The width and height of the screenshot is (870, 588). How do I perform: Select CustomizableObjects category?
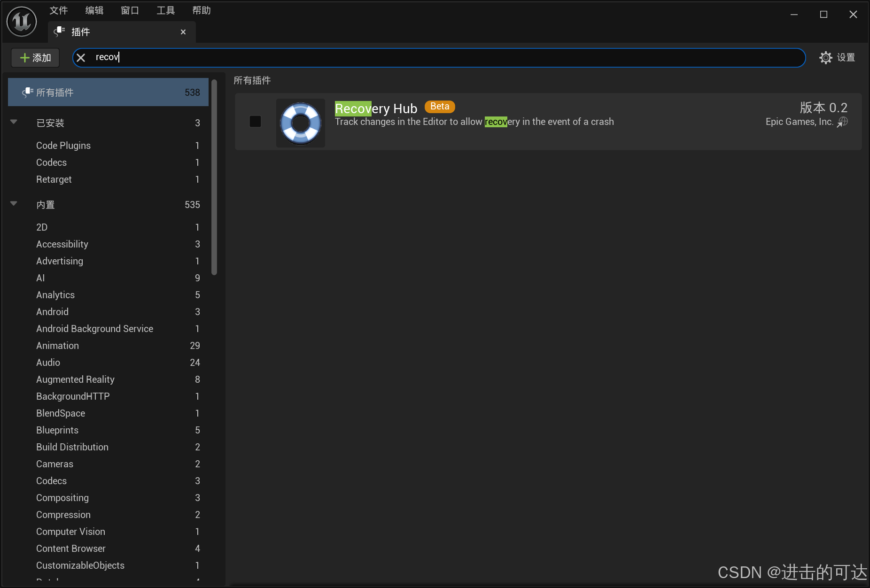tap(109, 565)
